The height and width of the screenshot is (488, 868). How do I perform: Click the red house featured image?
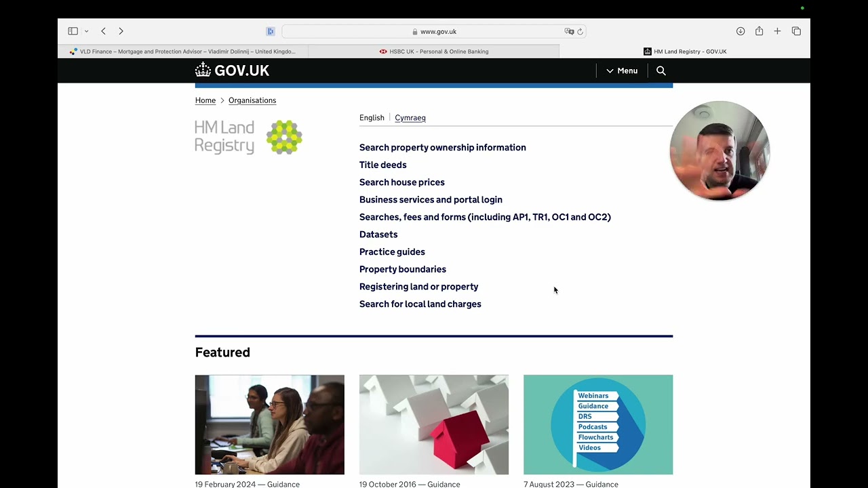click(x=434, y=424)
